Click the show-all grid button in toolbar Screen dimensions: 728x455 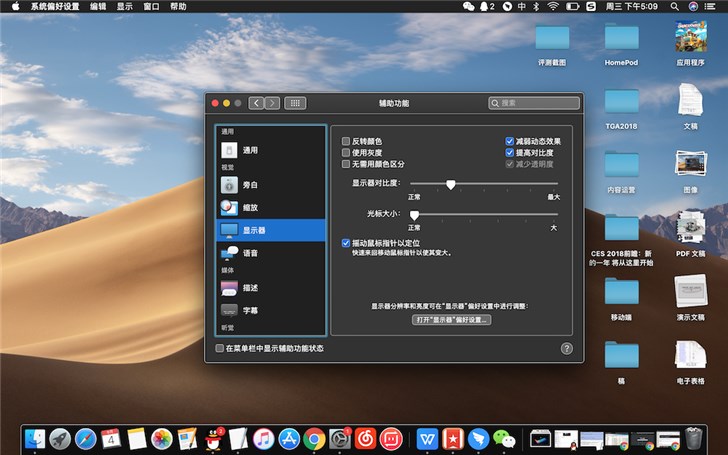[295, 103]
